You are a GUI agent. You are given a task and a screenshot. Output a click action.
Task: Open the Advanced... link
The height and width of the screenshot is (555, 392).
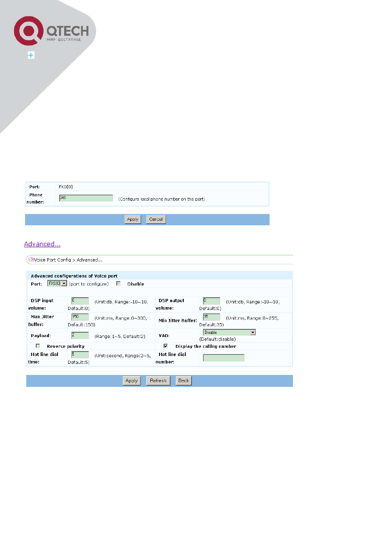(42, 244)
